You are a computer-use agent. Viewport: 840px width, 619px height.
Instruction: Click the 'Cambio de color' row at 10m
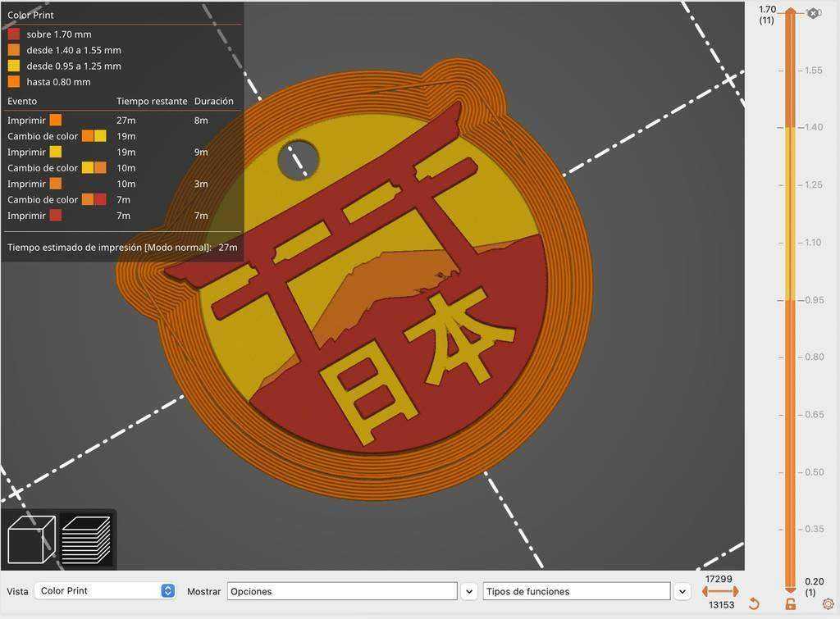pyautogui.click(x=122, y=168)
